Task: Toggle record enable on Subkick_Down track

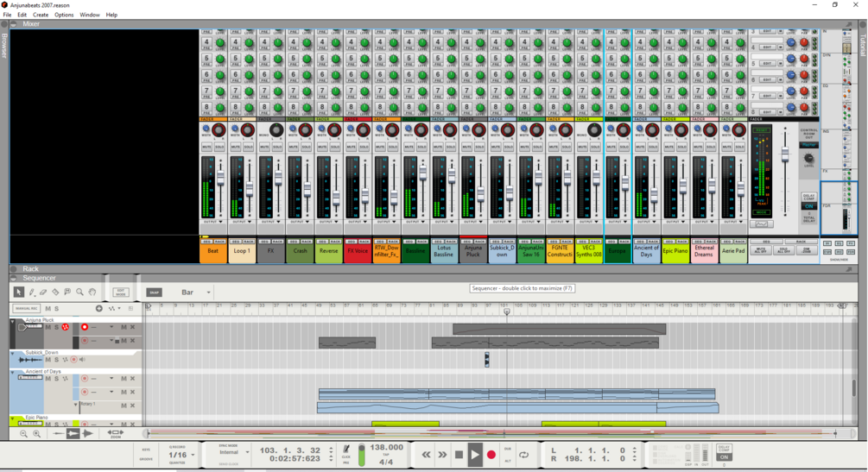Action: pos(73,360)
